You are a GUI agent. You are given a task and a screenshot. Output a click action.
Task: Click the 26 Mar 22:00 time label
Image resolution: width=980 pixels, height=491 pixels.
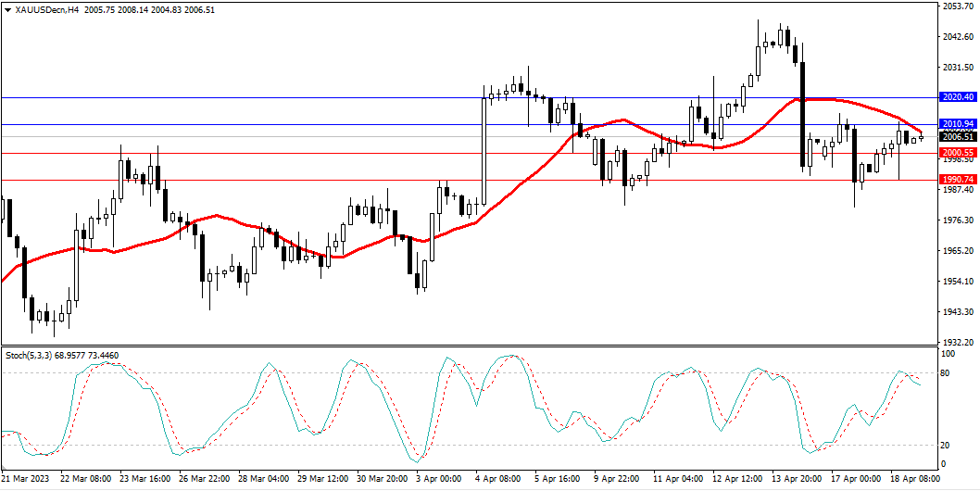205,478
